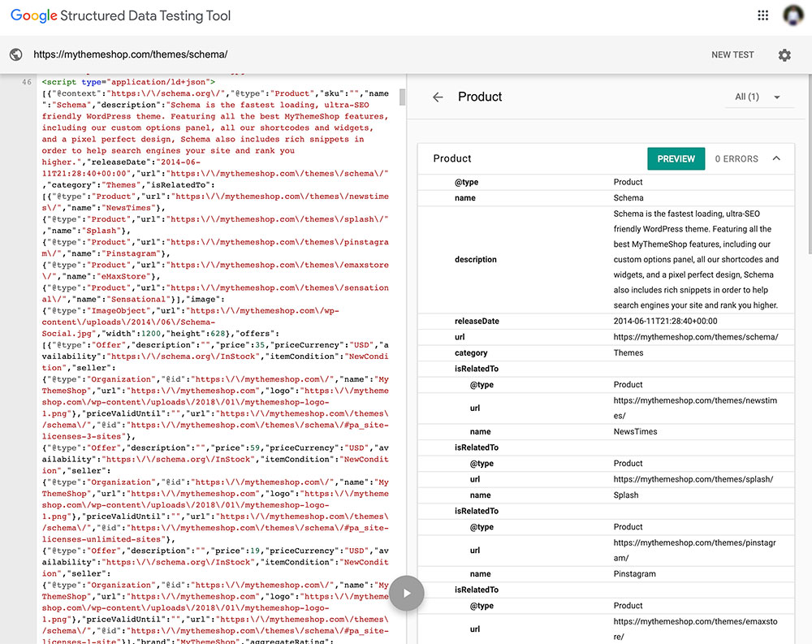
Task: Click the releaseDate value 2014-06-11T21:28:40+00:00
Action: [x=665, y=322]
